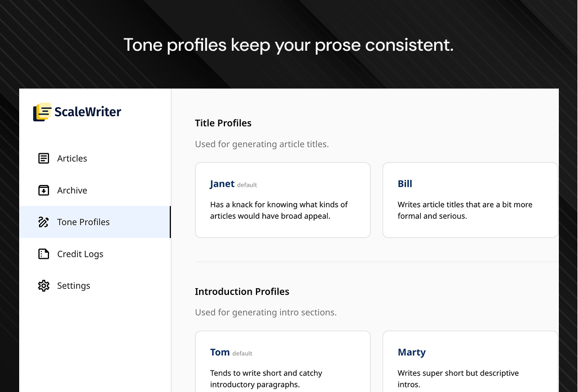Select the Tone Profiles pen icon

(44, 222)
